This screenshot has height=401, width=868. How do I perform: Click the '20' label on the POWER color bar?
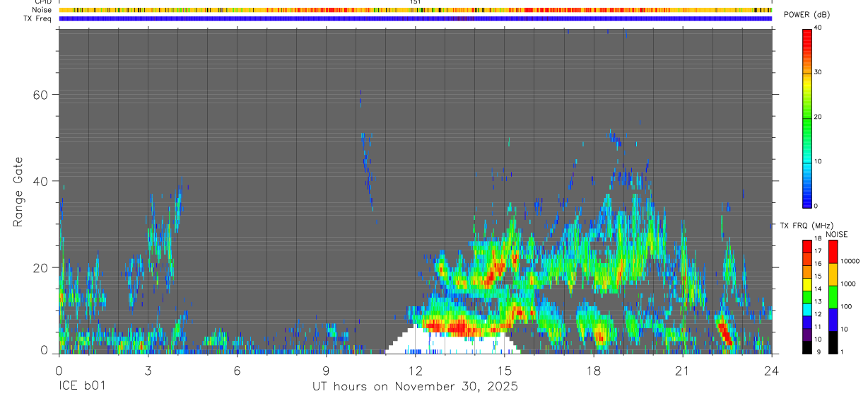pyautogui.click(x=818, y=117)
